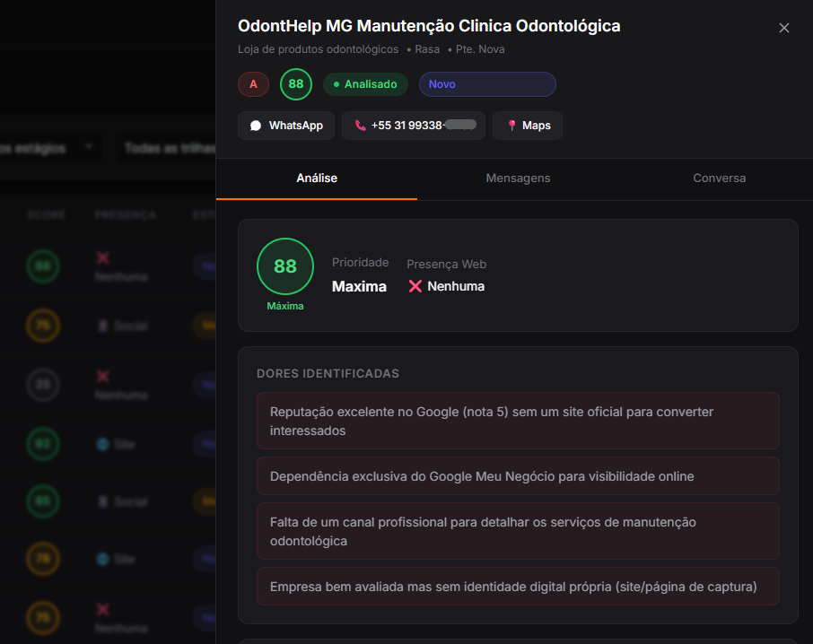Click the red Maps pin icon
This screenshot has height=644, width=813.
[511, 126]
